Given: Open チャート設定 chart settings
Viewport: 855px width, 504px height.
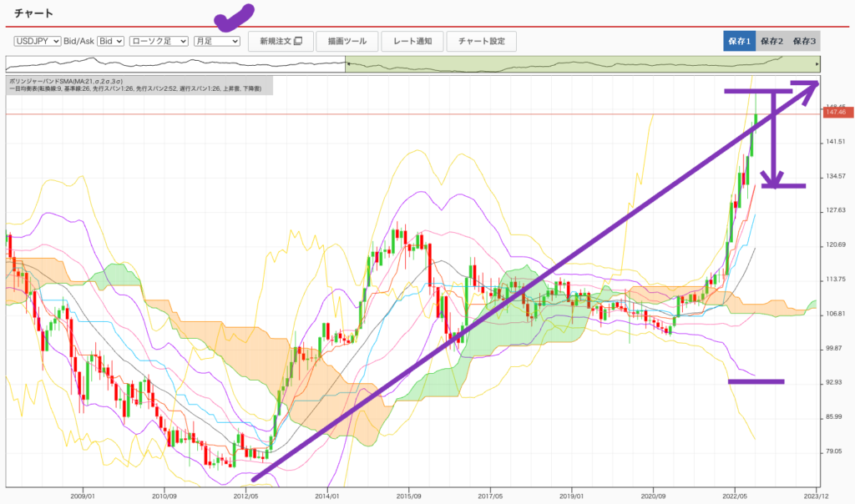Looking at the screenshot, I should click(482, 41).
